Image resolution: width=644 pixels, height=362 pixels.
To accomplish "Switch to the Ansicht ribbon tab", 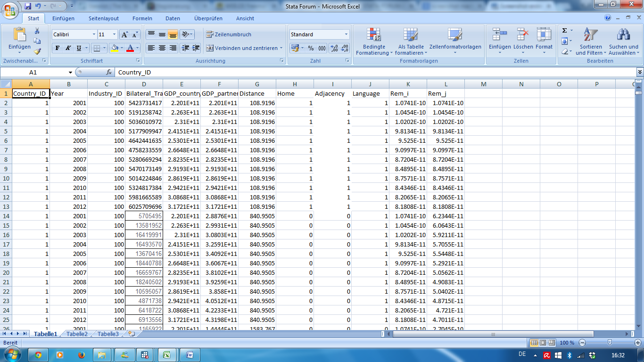I will tap(245, 18).
